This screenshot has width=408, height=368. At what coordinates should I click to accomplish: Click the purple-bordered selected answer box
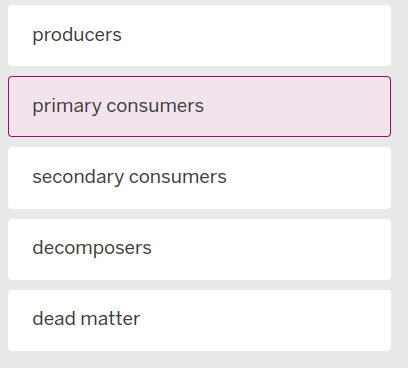coord(199,106)
